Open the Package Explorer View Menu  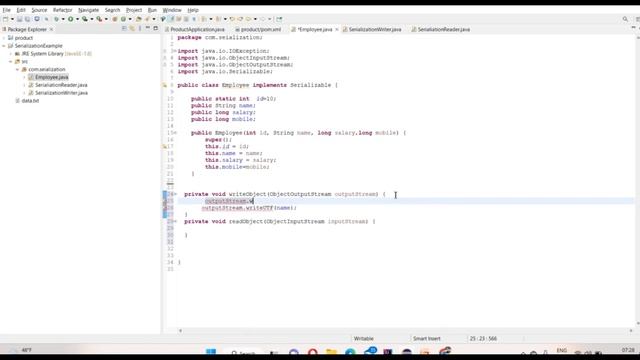[140, 29]
